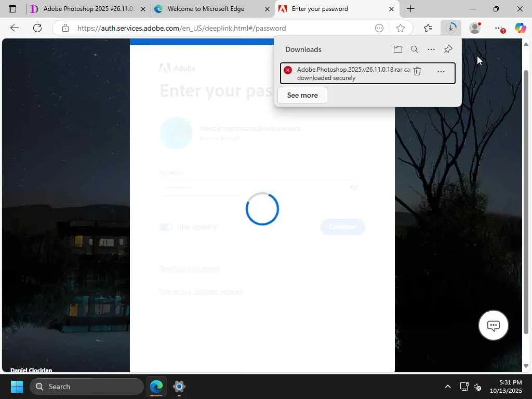Close the Enter your password tab
This screenshot has width=532, height=399.
pos(391,9)
